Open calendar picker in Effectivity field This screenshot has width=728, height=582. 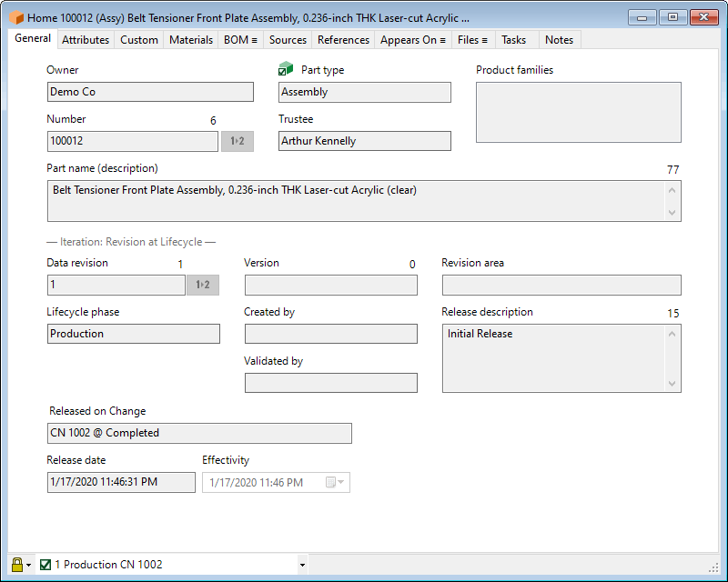coord(330,482)
